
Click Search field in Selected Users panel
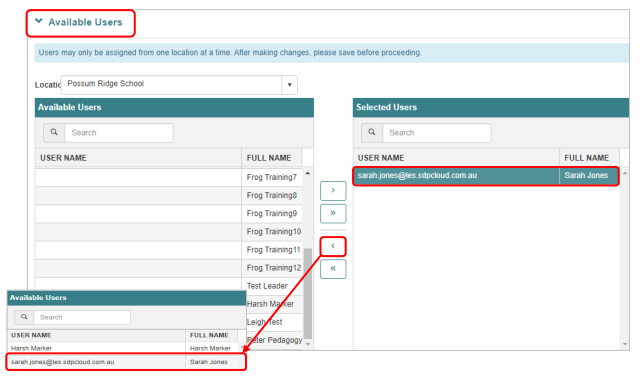tap(437, 133)
